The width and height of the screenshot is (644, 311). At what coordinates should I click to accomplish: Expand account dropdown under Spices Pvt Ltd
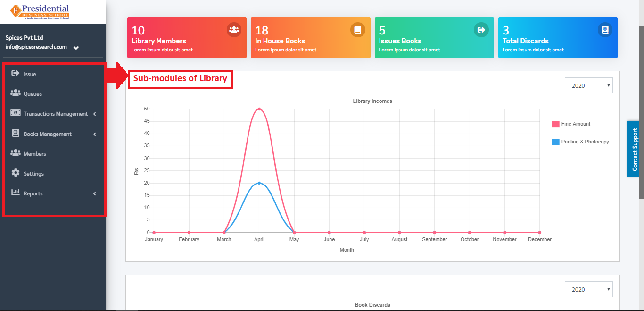click(x=76, y=48)
